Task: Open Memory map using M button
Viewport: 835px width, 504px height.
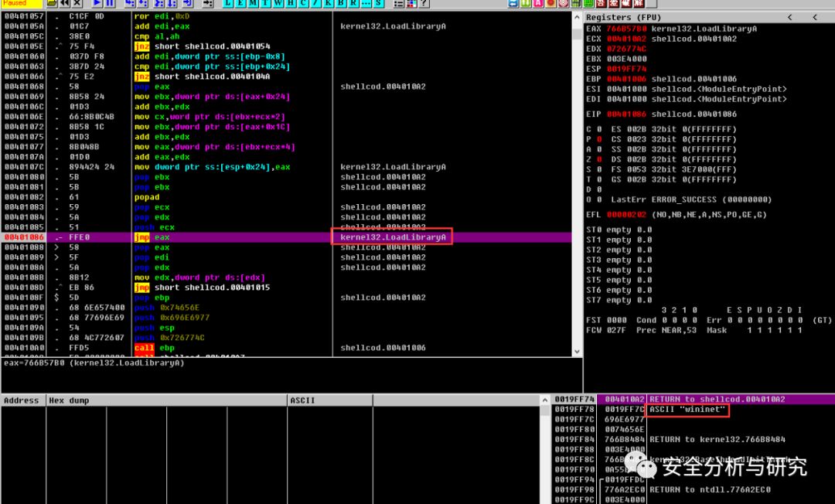Action: [x=254, y=4]
